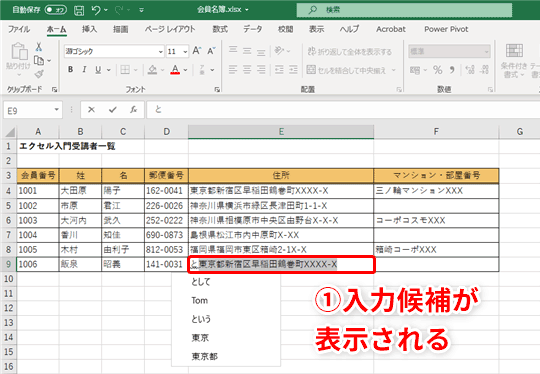This screenshot has height=374, width=540.
Task: Switch to the 挿入 tab
Action: click(x=89, y=29)
